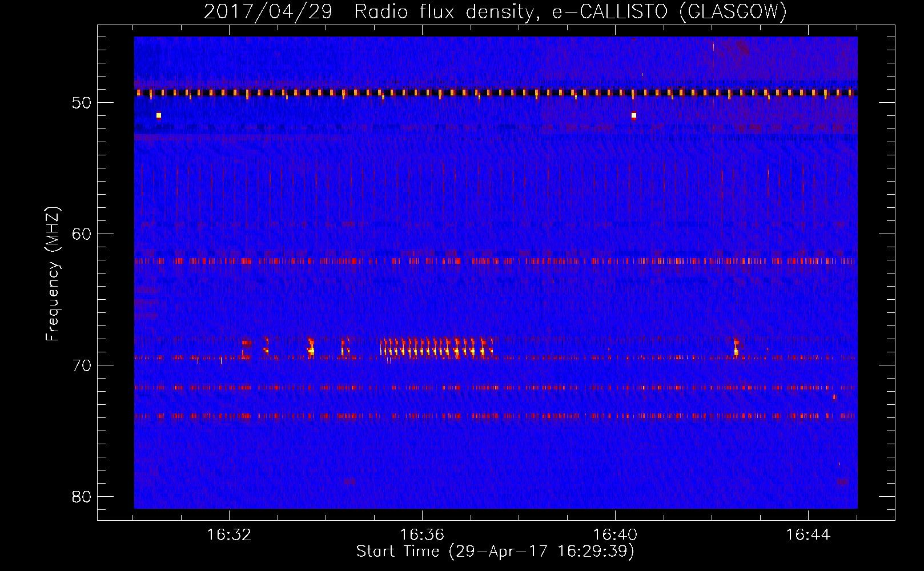Click the dense burst cluster near 69 MHz at 16:36
The image size is (924, 571).
(437, 348)
